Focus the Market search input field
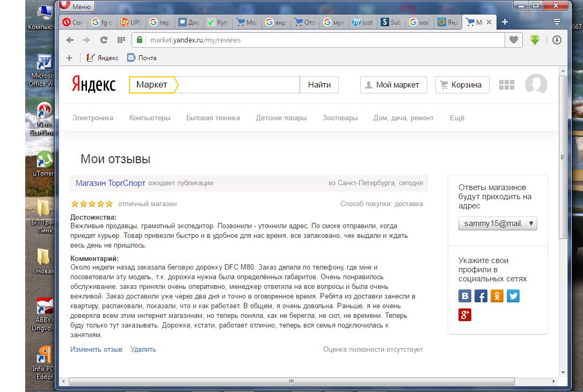This screenshot has height=392, width=583. (x=239, y=85)
